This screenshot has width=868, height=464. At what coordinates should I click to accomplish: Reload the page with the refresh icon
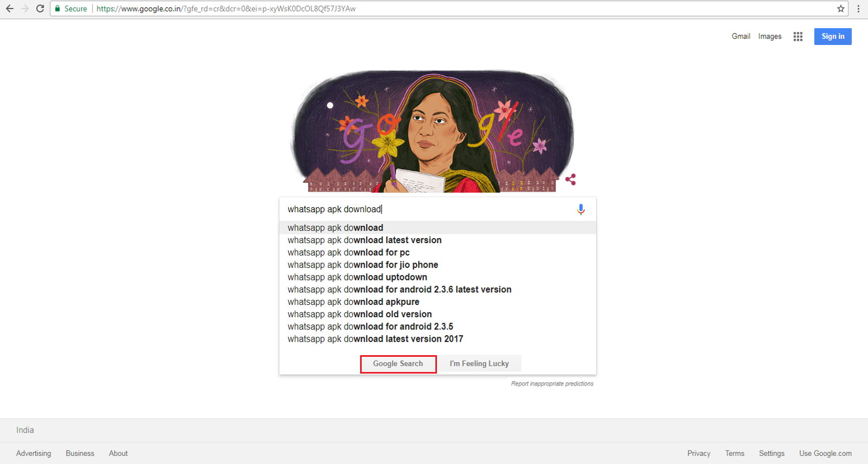[x=40, y=9]
